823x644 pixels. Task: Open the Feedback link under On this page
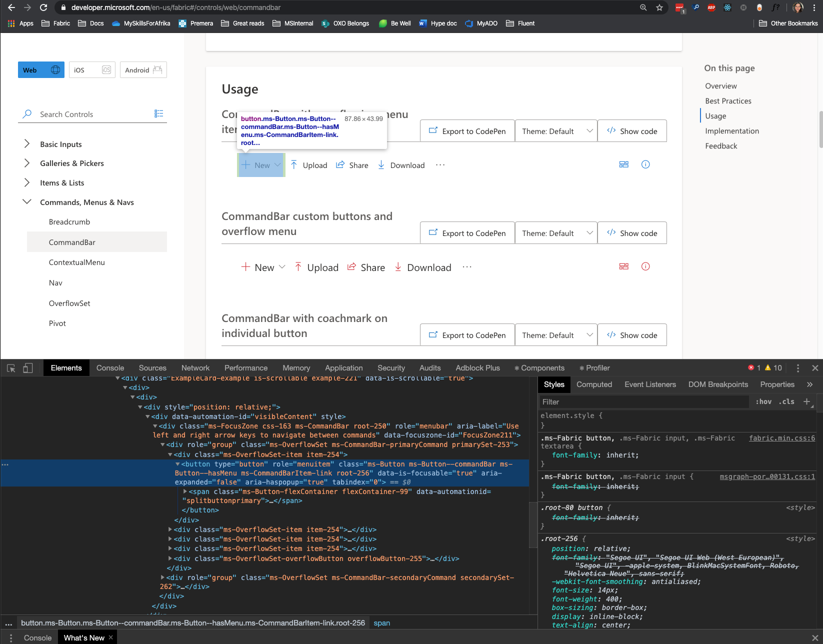click(x=720, y=145)
